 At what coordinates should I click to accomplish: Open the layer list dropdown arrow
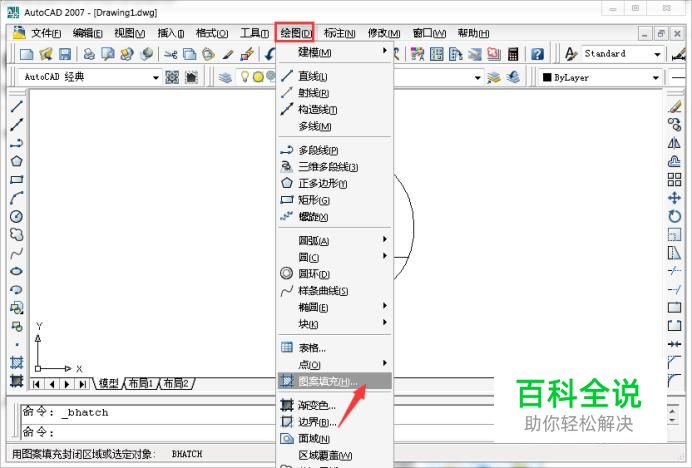click(x=478, y=78)
